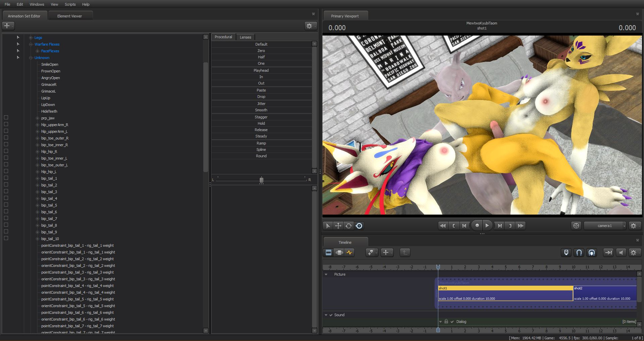Toggle the timeline lock icon button
This screenshot has height=341, width=644.
[x=566, y=252]
